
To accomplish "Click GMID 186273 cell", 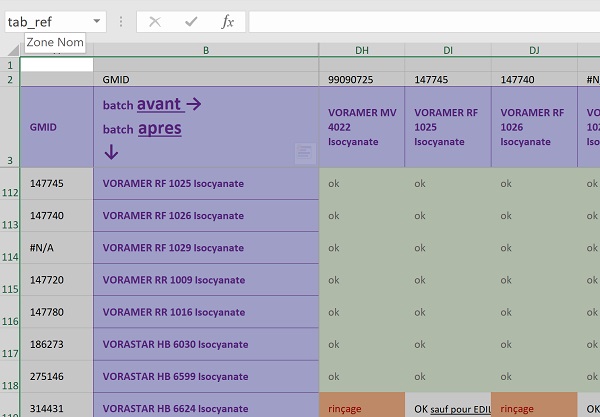I will click(x=57, y=344).
